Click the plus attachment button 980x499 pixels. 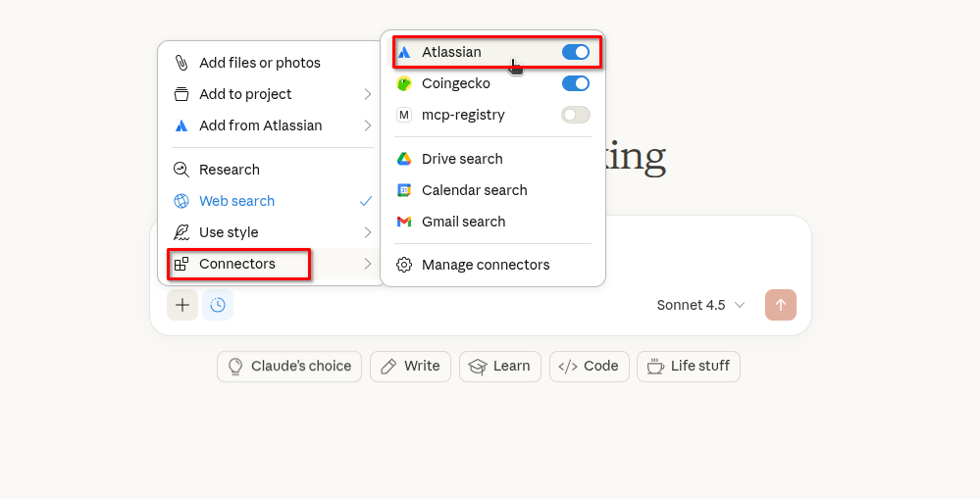pos(182,305)
